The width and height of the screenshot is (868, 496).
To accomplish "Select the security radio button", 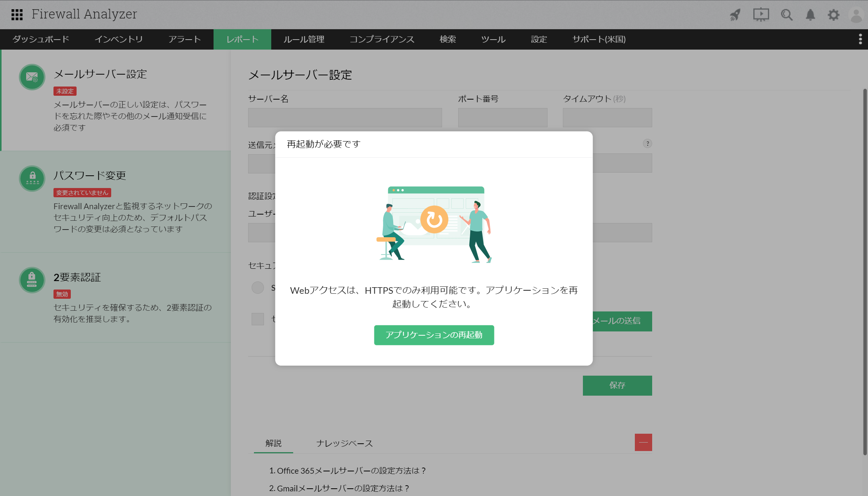I will (x=257, y=288).
